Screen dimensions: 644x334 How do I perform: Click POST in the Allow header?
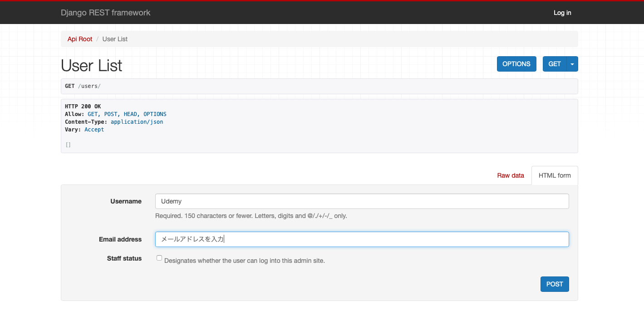pyautogui.click(x=110, y=114)
